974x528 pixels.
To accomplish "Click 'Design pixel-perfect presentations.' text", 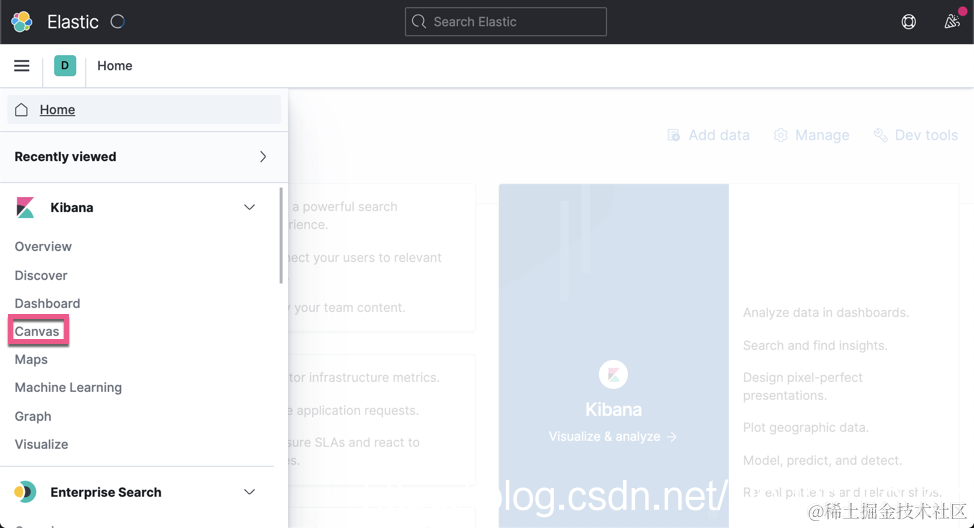I will [803, 386].
